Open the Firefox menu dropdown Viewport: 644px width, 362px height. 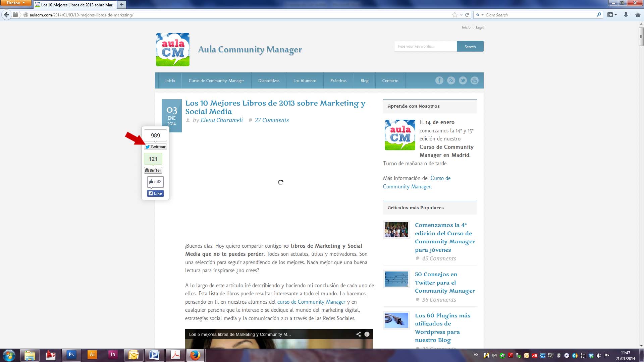point(15,3)
